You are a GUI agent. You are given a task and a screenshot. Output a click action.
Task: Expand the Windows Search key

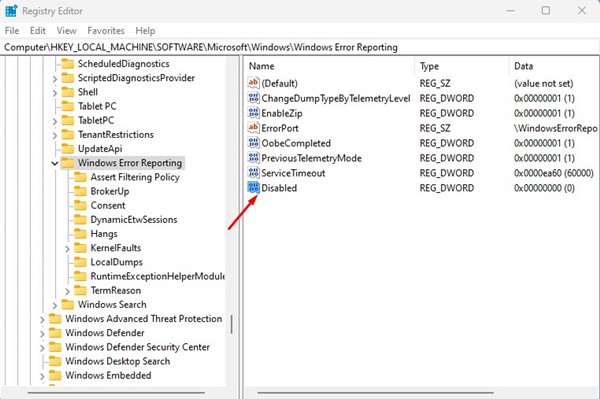pos(55,305)
